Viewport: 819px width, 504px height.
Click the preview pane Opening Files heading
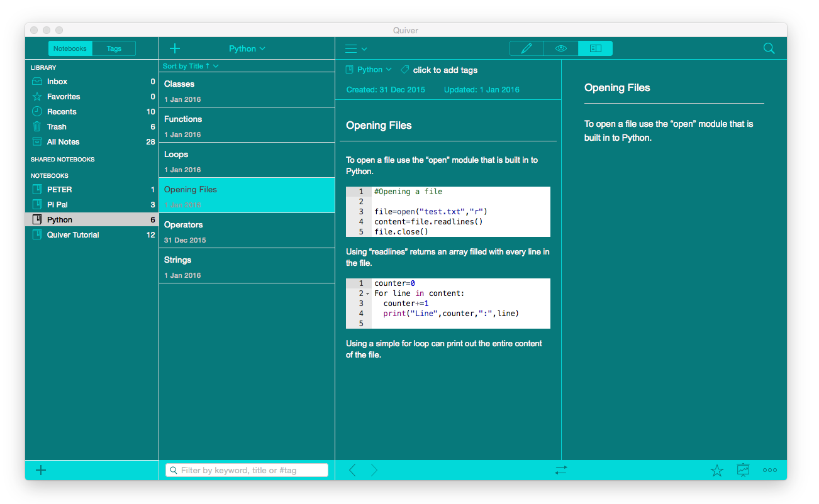point(617,88)
